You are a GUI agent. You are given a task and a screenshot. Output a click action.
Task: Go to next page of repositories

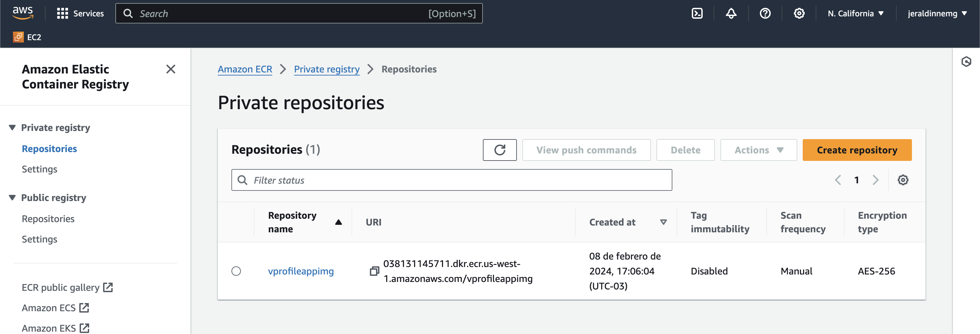tap(876, 180)
